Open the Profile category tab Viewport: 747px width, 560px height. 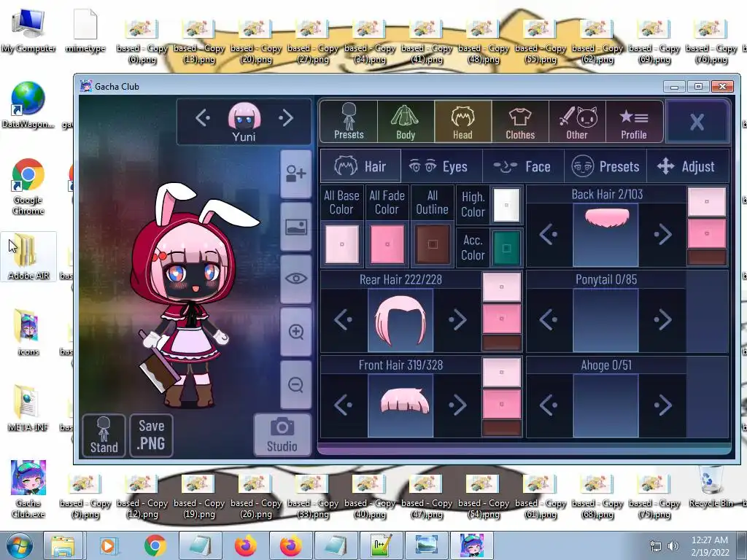[634, 122]
